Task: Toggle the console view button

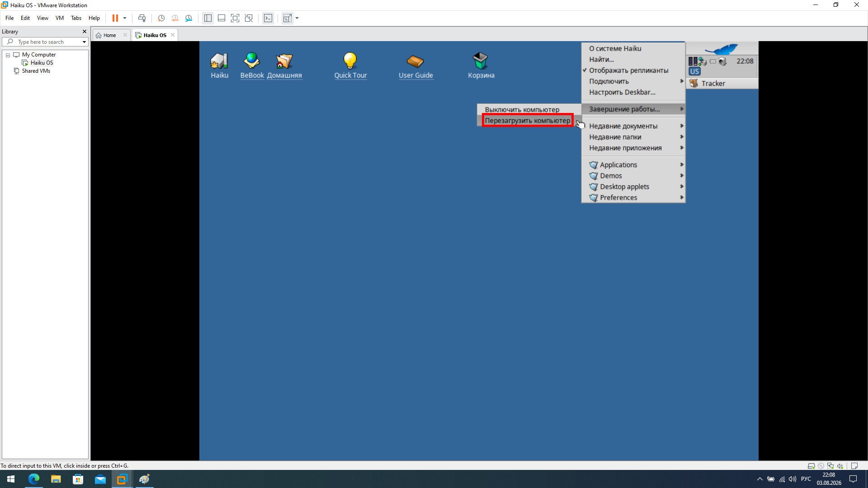Action: pyautogui.click(x=268, y=18)
